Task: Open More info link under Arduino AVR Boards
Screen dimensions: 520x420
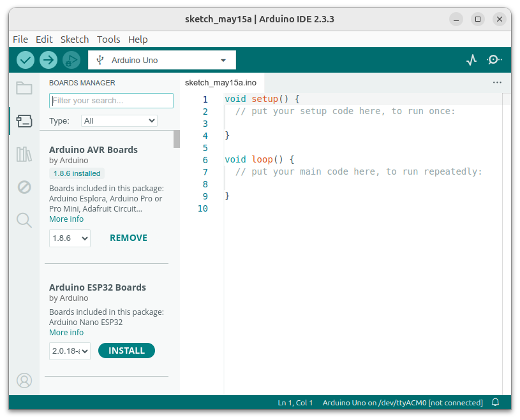Action: tap(66, 219)
